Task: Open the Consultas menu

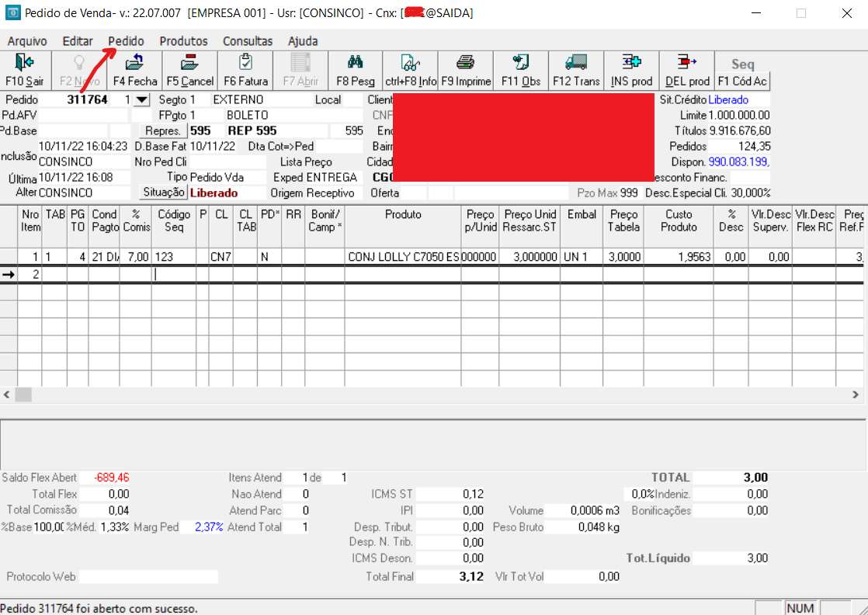Action: tap(248, 41)
